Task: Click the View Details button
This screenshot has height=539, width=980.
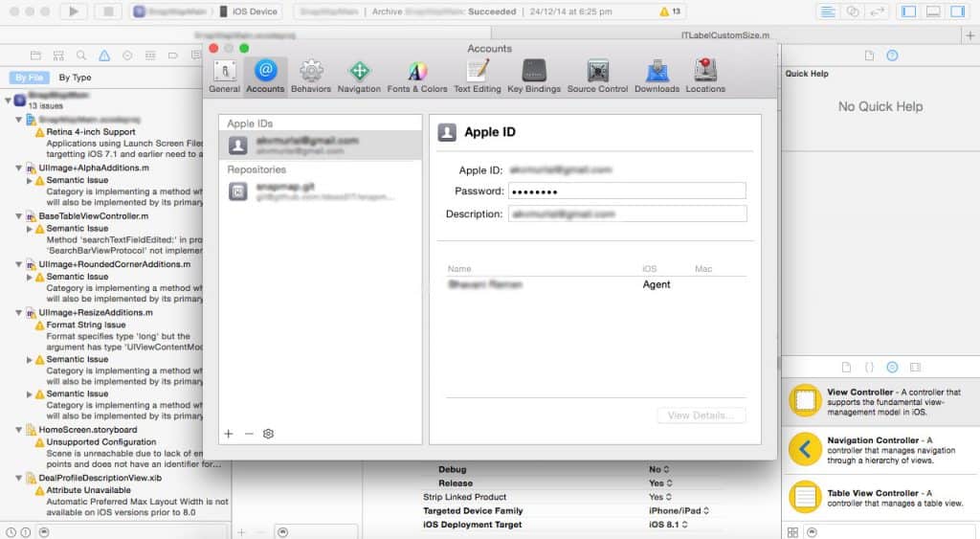Action: [x=701, y=415]
